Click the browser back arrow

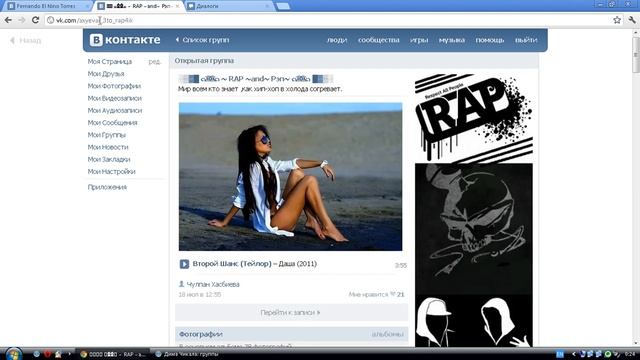pos(8,20)
